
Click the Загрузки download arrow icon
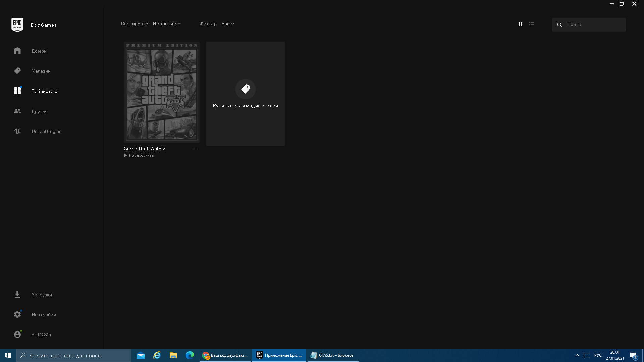[x=17, y=294]
